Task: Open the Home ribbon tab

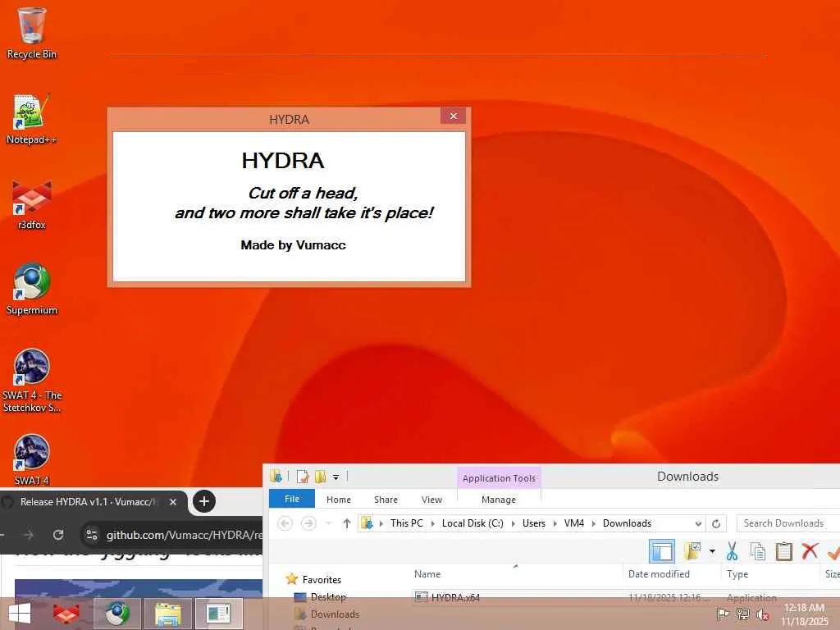Action: [x=339, y=500]
